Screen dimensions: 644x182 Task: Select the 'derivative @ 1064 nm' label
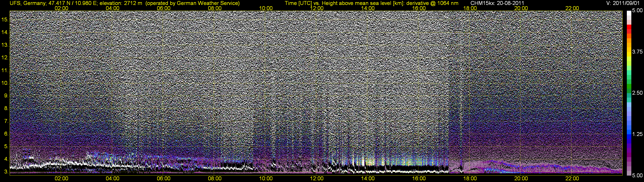click(433, 3)
